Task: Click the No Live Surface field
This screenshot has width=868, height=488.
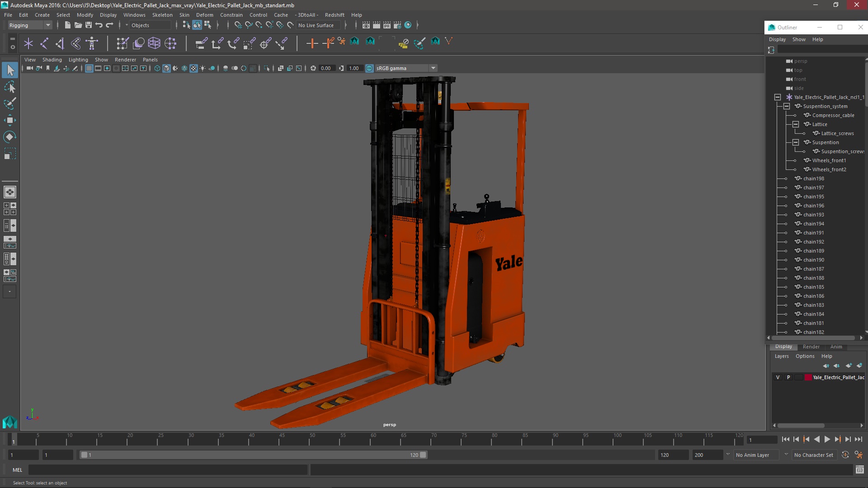Action: pyautogui.click(x=319, y=25)
